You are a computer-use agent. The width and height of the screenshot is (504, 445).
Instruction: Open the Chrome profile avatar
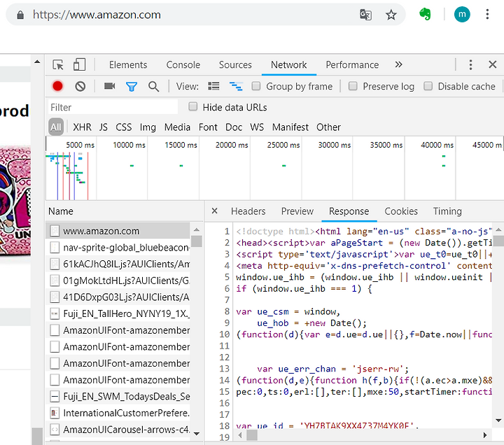462,14
